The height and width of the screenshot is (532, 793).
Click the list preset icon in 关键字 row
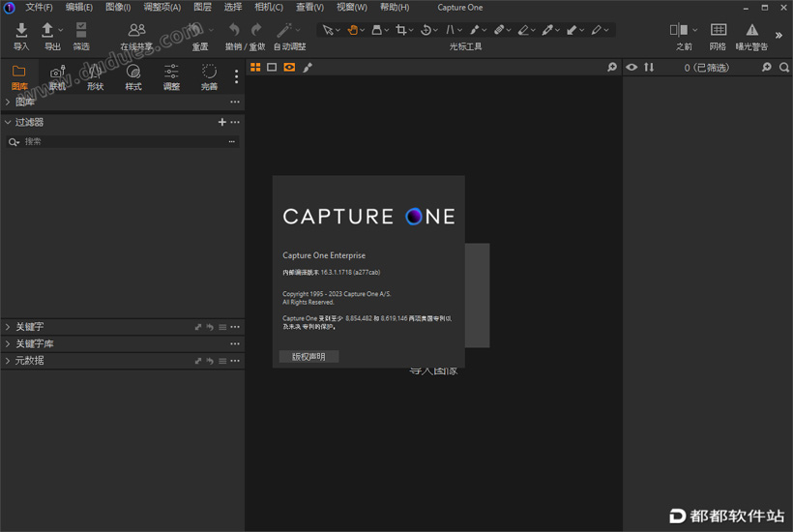[x=222, y=327]
